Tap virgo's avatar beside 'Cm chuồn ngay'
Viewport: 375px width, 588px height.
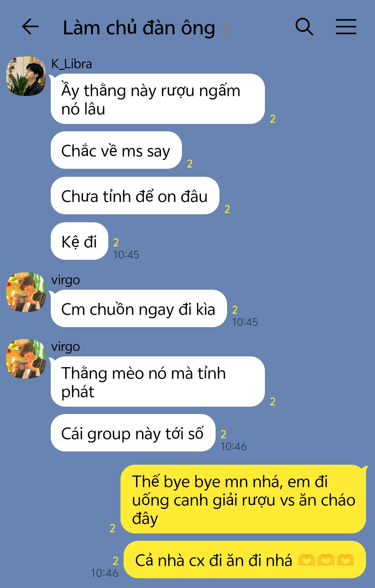pyautogui.click(x=26, y=292)
